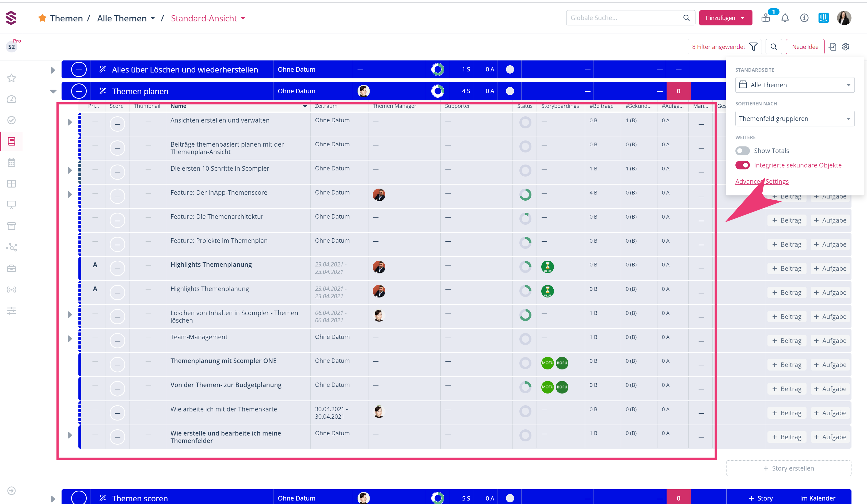Open the Alle Themen Standardseite dropdown

[794, 85]
